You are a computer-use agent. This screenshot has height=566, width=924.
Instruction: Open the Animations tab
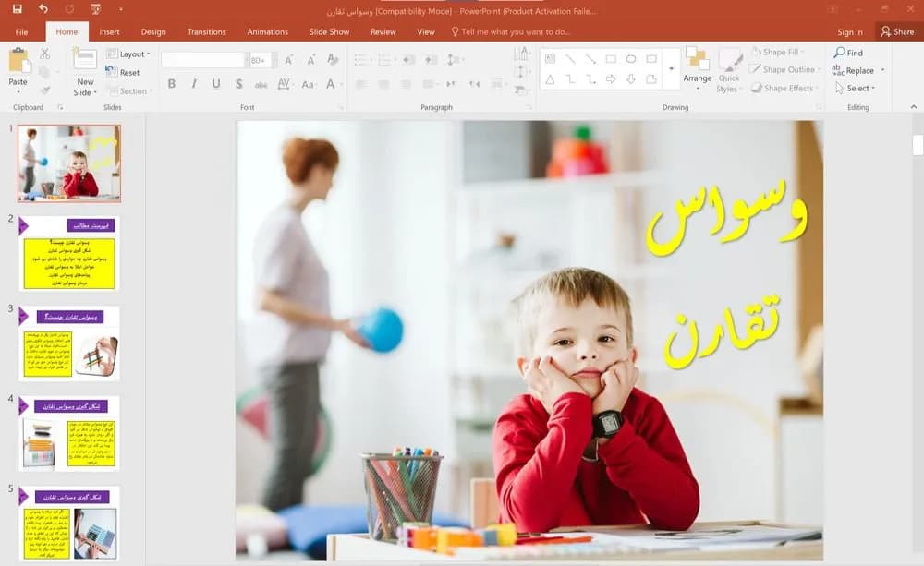point(268,31)
